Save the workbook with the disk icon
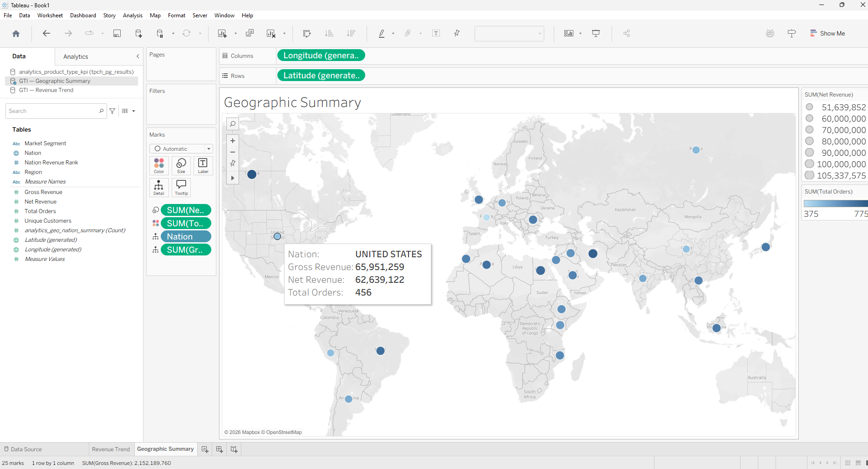The width and height of the screenshot is (868, 469). pyautogui.click(x=117, y=33)
